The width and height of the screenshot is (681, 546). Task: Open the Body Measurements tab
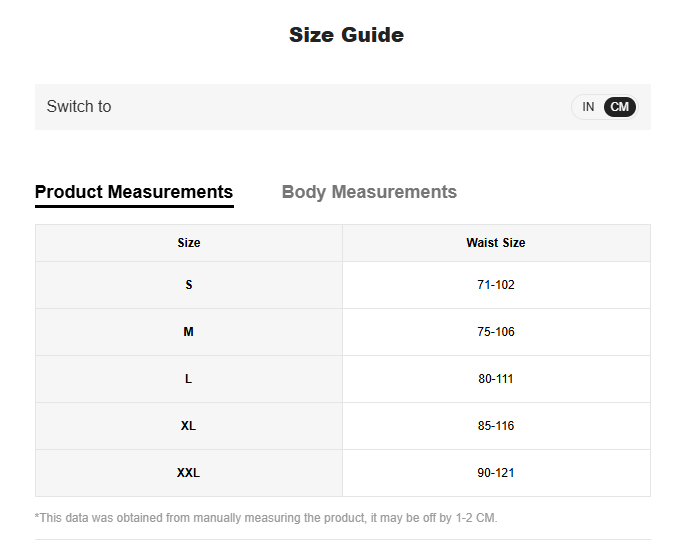369,192
